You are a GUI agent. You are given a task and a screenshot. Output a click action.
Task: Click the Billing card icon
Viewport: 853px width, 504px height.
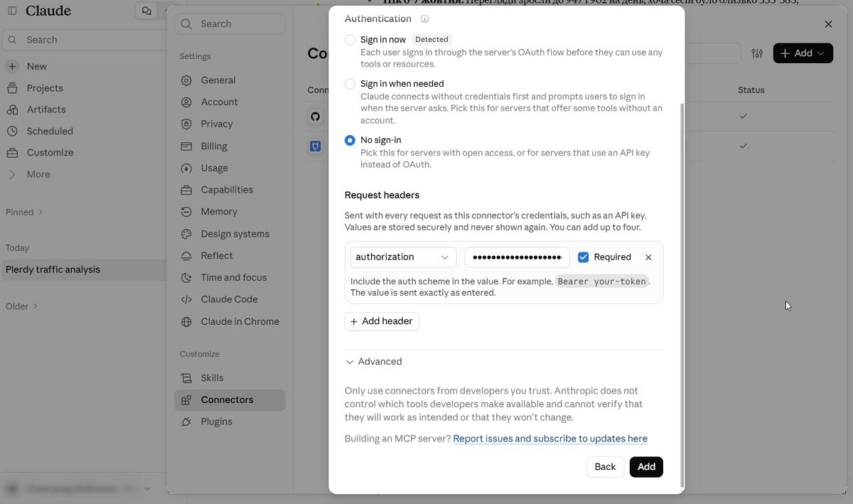click(x=186, y=146)
